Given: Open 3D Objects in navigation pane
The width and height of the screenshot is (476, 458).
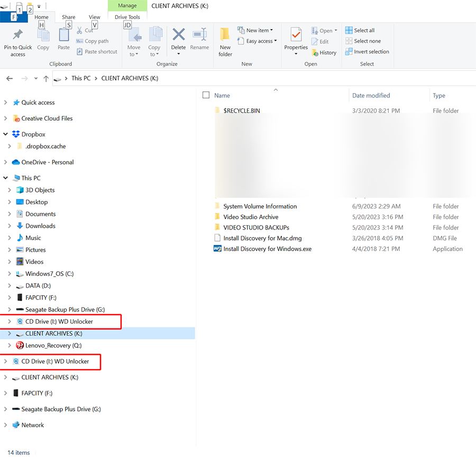Looking at the screenshot, I should click(x=40, y=190).
